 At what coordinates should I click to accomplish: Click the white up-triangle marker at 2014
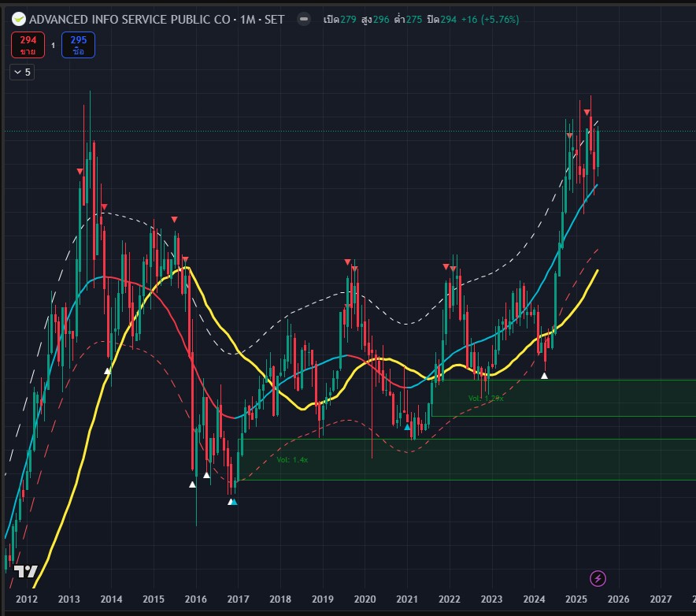107,371
